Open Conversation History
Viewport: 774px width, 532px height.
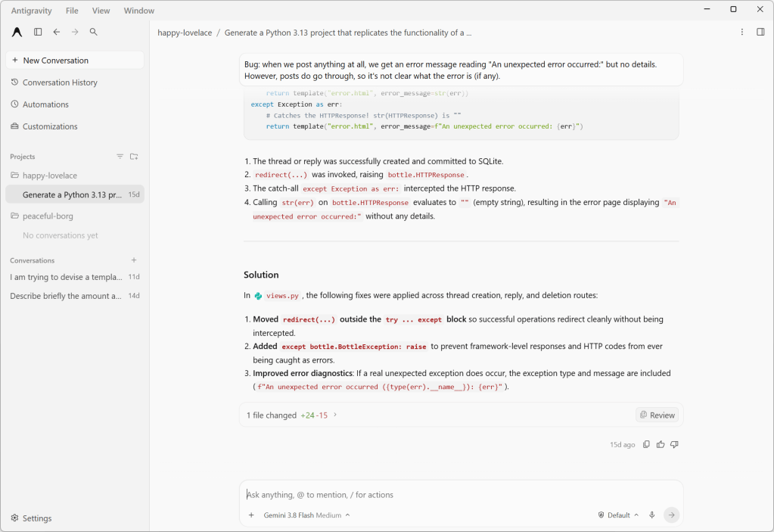click(75, 82)
